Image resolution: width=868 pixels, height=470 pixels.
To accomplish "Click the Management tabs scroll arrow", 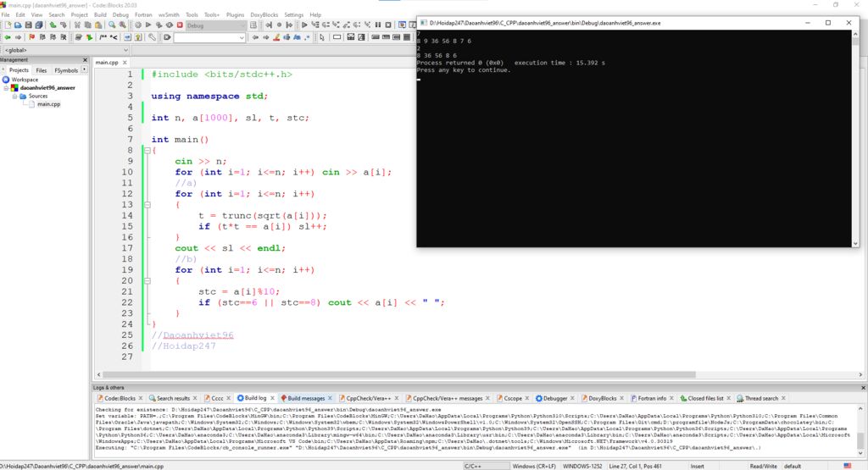I will coord(84,69).
